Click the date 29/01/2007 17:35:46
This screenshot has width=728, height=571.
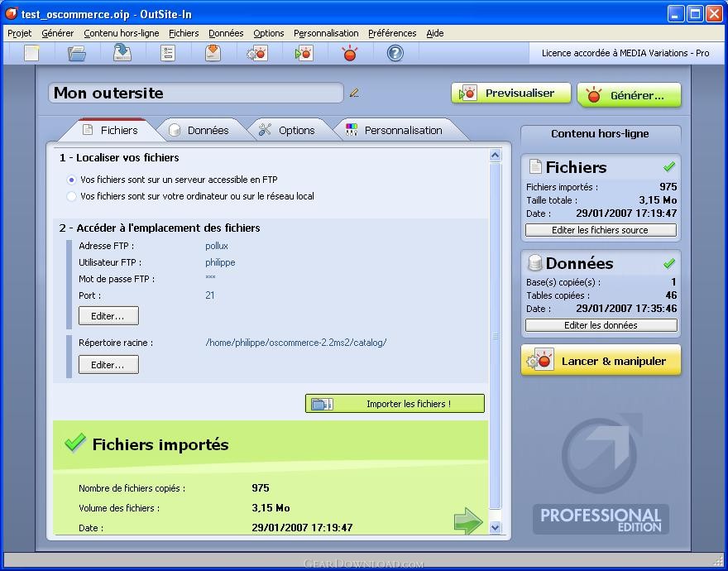pos(626,309)
